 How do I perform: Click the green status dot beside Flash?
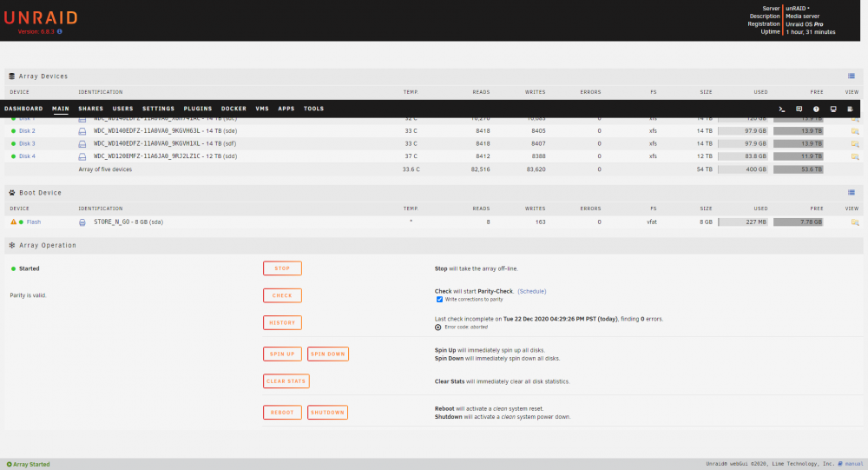tap(21, 222)
